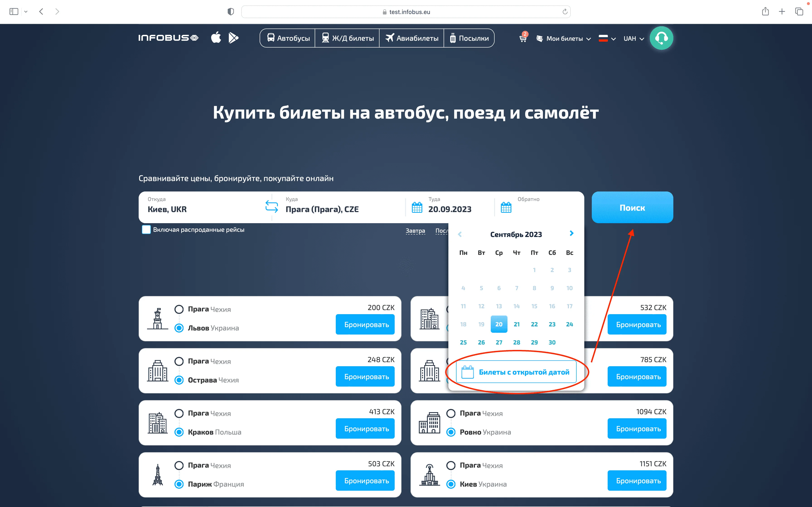Select the Львов Украина radio button

click(179, 328)
